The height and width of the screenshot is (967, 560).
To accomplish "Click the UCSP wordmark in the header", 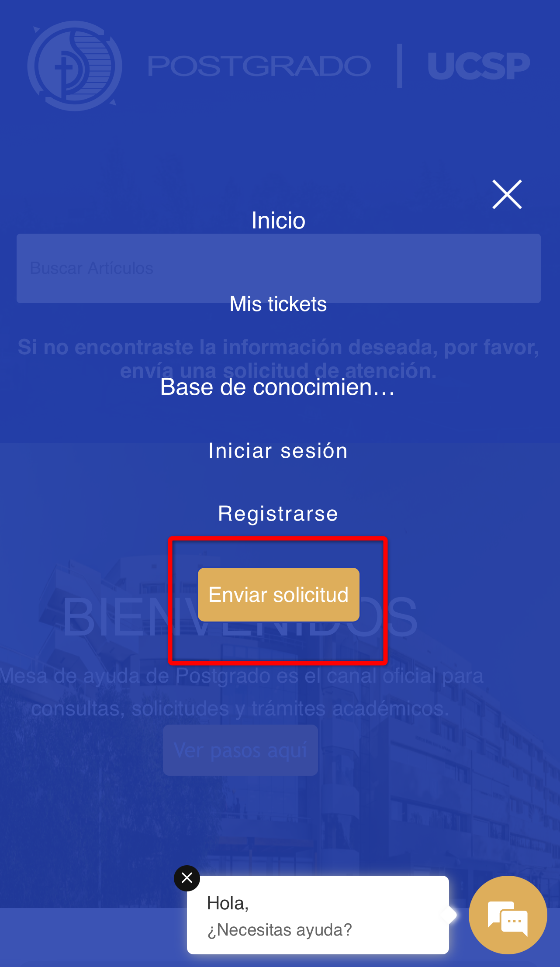I will [x=479, y=66].
